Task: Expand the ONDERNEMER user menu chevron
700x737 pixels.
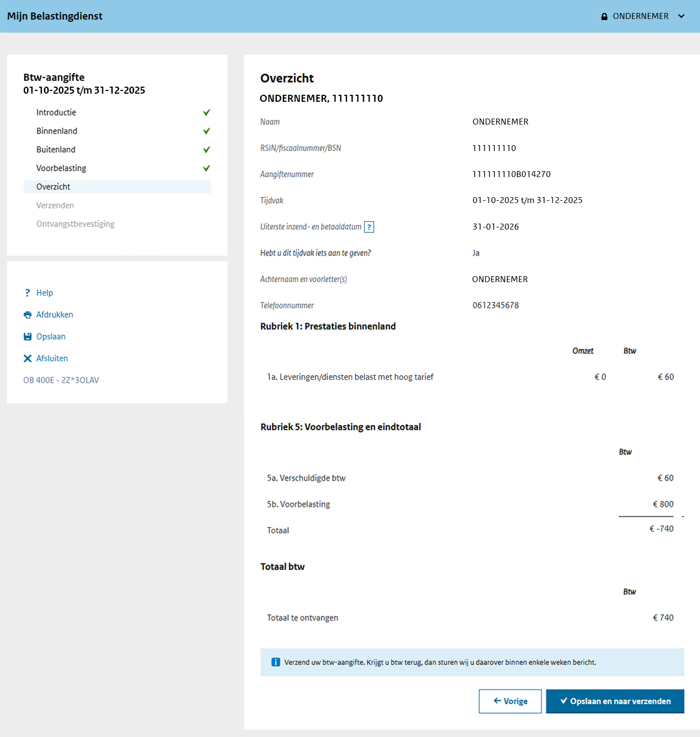Action: [682, 16]
